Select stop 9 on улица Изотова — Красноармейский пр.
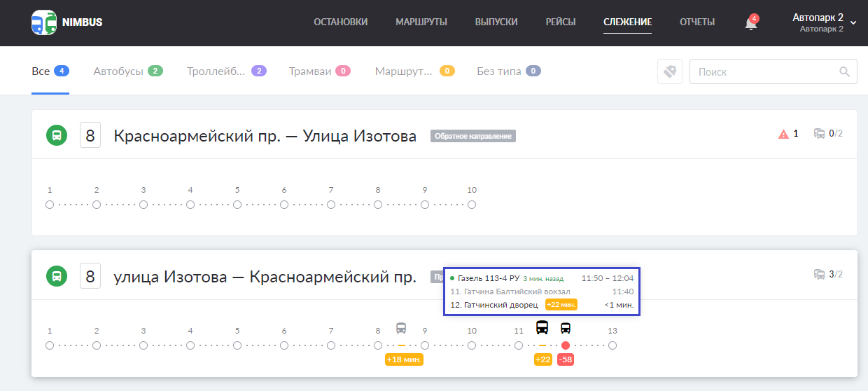 [x=425, y=345]
